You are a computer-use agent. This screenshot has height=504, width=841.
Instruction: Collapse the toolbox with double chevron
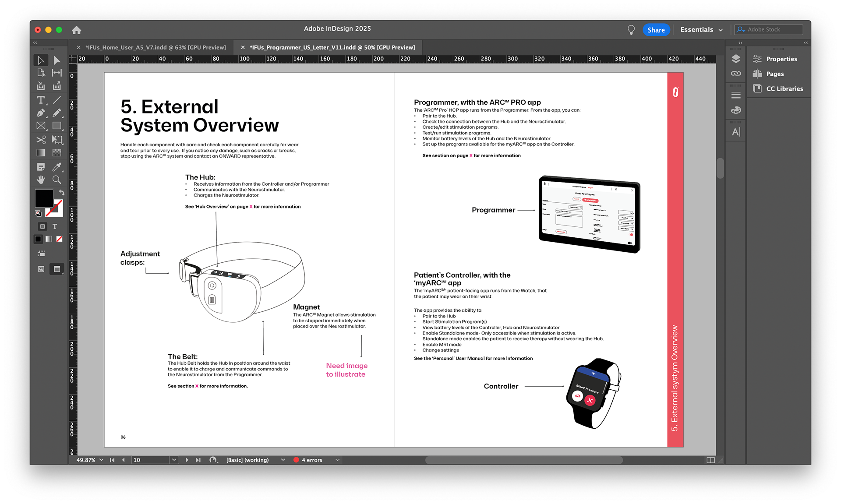click(35, 43)
